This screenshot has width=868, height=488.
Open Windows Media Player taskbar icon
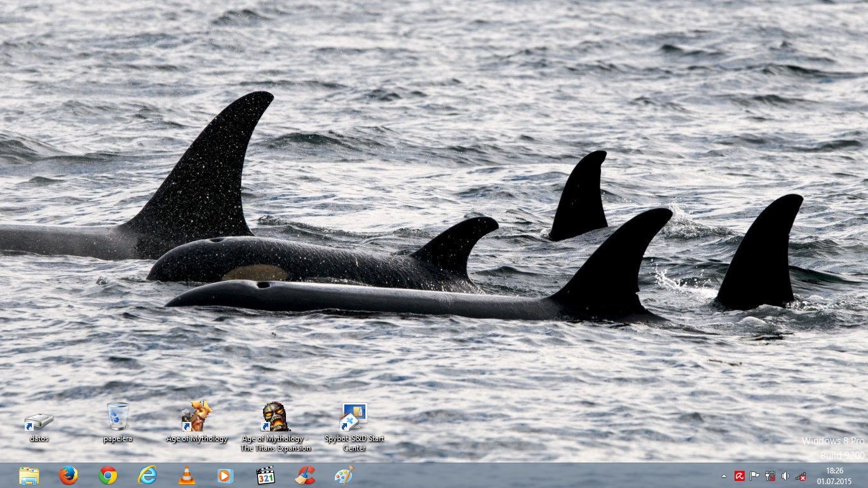click(x=226, y=475)
